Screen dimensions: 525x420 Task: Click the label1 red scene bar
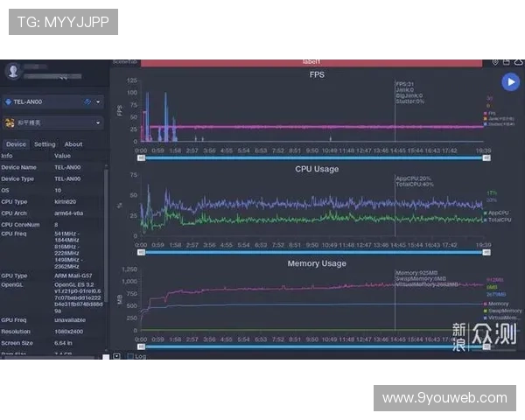point(311,62)
